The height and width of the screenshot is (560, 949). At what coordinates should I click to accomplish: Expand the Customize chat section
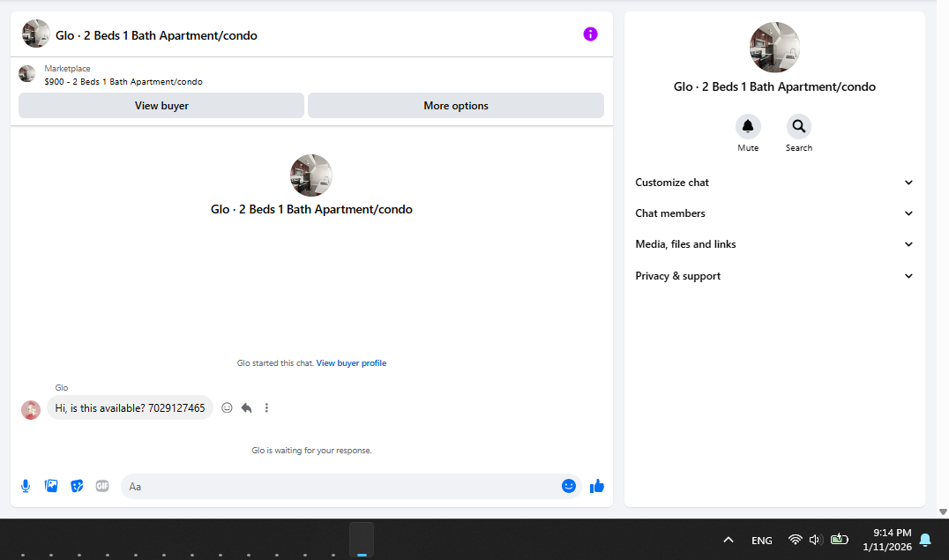pos(774,183)
